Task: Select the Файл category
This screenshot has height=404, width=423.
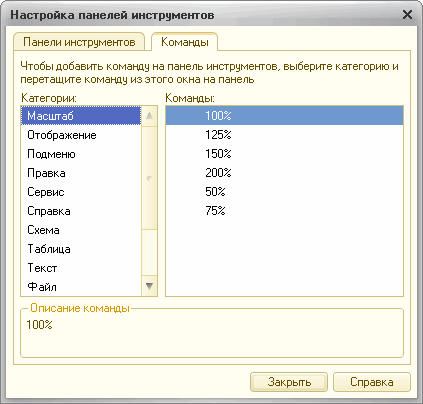Action: pyautogui.click(x=81, y=287)
